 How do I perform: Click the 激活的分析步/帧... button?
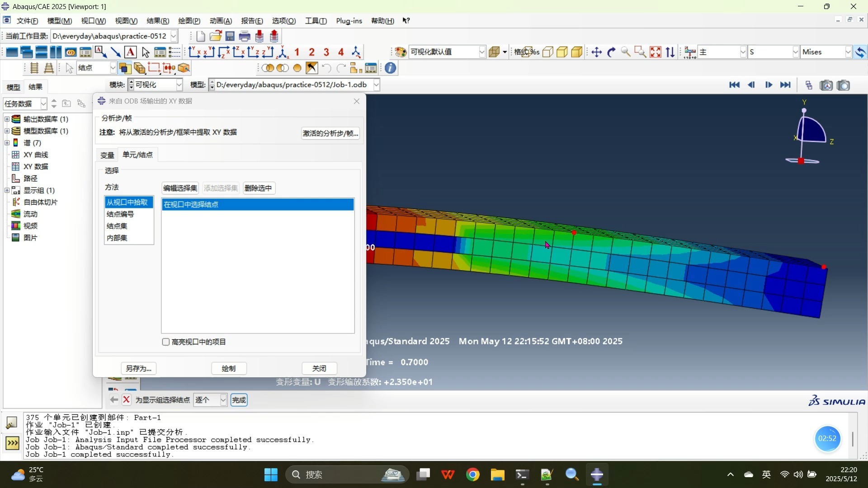[x=330, y=133]
